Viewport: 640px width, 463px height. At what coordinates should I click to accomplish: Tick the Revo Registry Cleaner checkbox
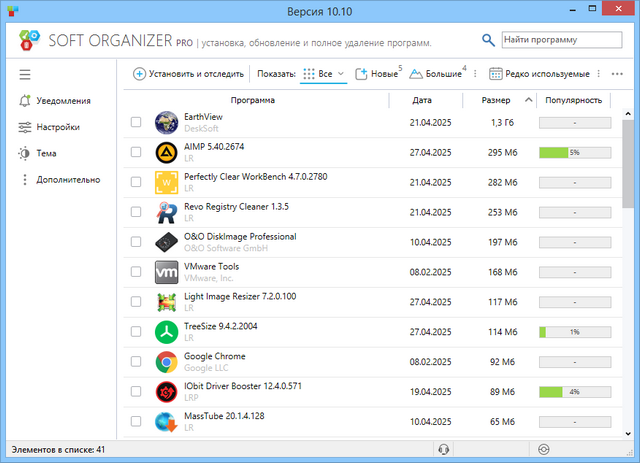pos(136,212)
